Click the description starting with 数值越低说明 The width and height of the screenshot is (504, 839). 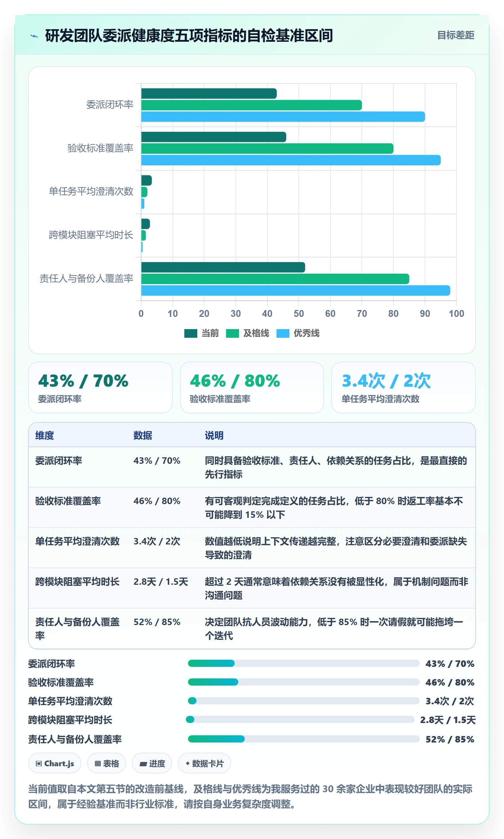(x=336, y=548)
